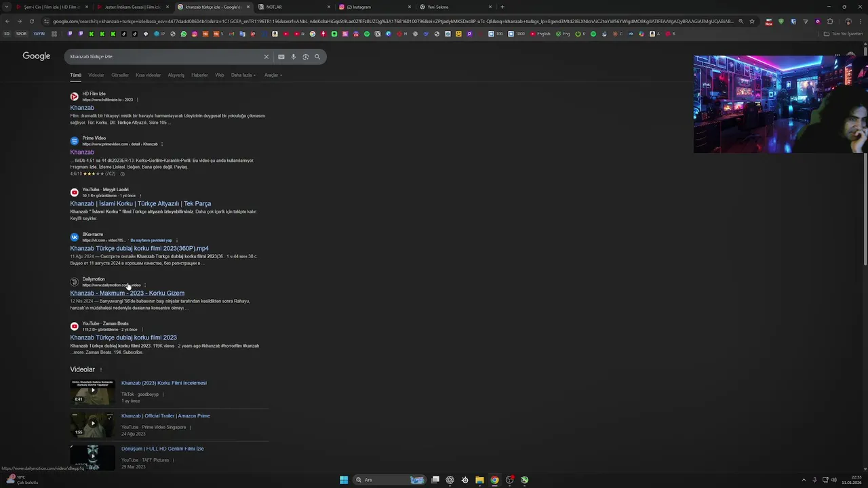Expand the Daha fazla search filter

pos(243,75)
